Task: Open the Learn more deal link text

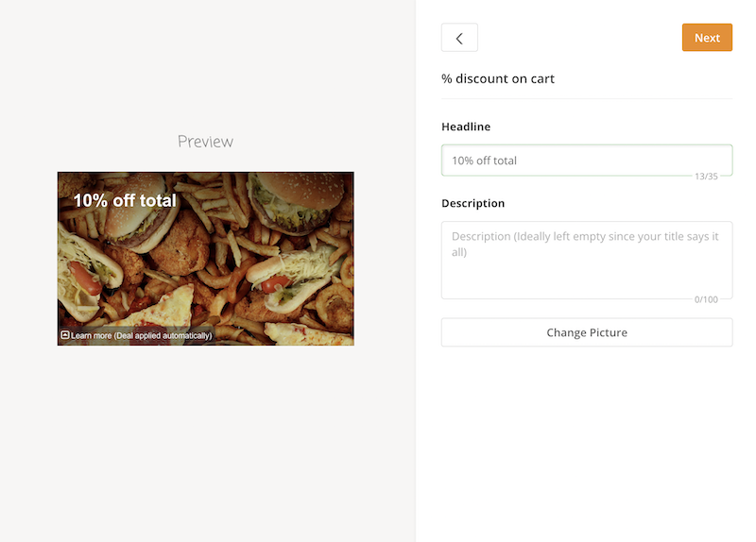Action: click(x=142, y=335)
